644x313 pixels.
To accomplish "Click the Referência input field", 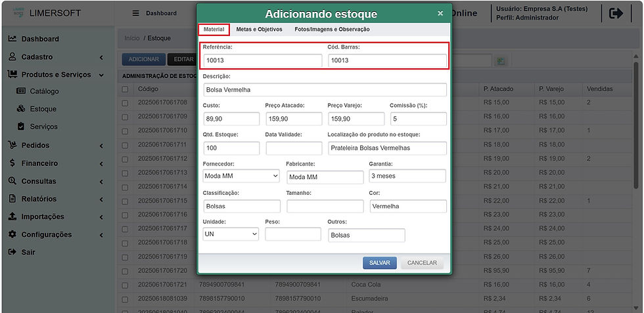I will click(262, 60).
